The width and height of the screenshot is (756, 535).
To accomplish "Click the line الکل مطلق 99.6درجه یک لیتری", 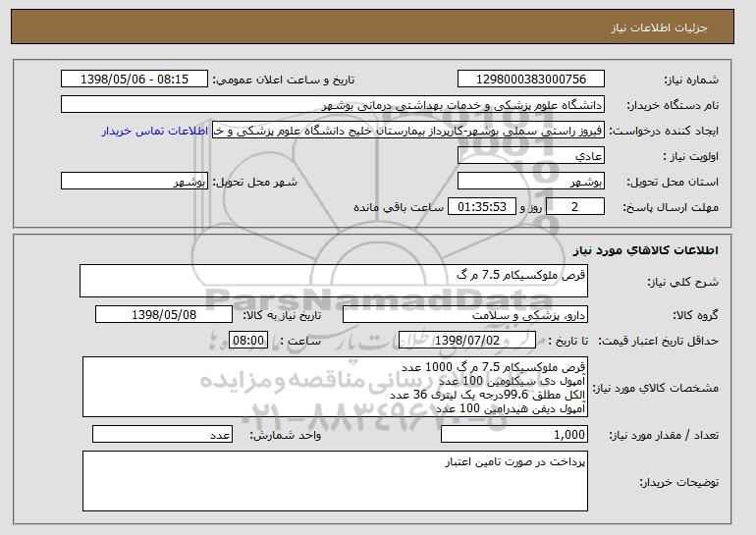I will 487,395.
